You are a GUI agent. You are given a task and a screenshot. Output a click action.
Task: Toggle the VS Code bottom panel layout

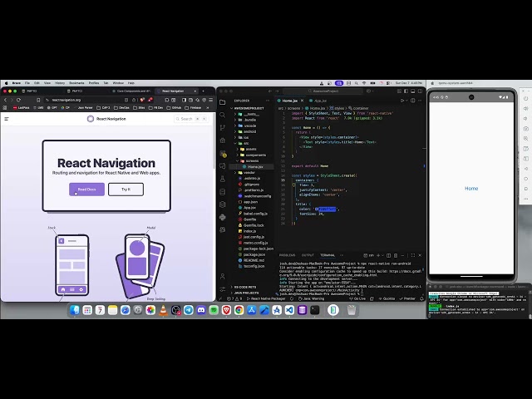coord(413,91)
